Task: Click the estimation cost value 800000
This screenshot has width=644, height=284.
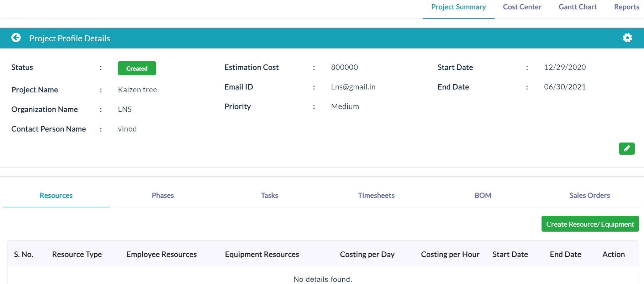Action: [x=344, y=67]
